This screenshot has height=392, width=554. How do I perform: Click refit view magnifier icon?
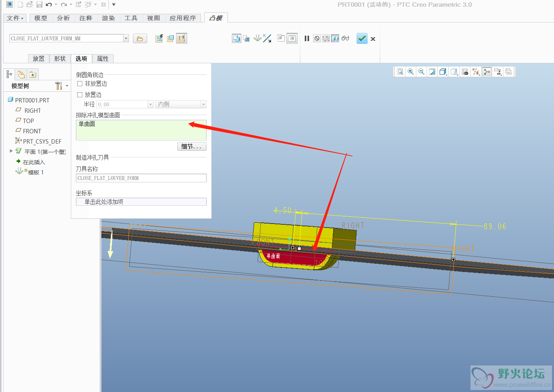coord(400,72)
